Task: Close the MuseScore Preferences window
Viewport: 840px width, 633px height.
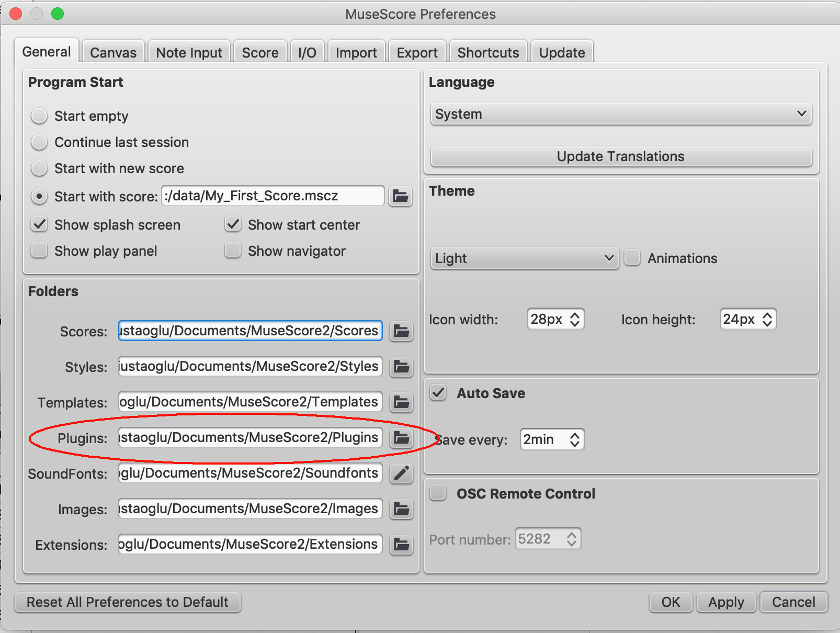Action: pyautogui.click(x=16, y=14)
